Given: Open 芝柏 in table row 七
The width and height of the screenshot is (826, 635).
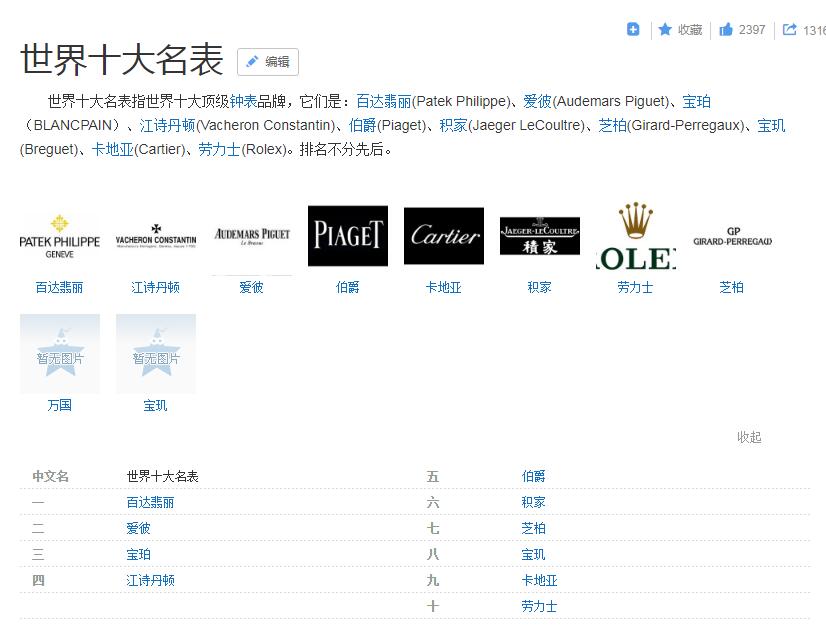Looking at the screenshot, I should pos(534,528).
